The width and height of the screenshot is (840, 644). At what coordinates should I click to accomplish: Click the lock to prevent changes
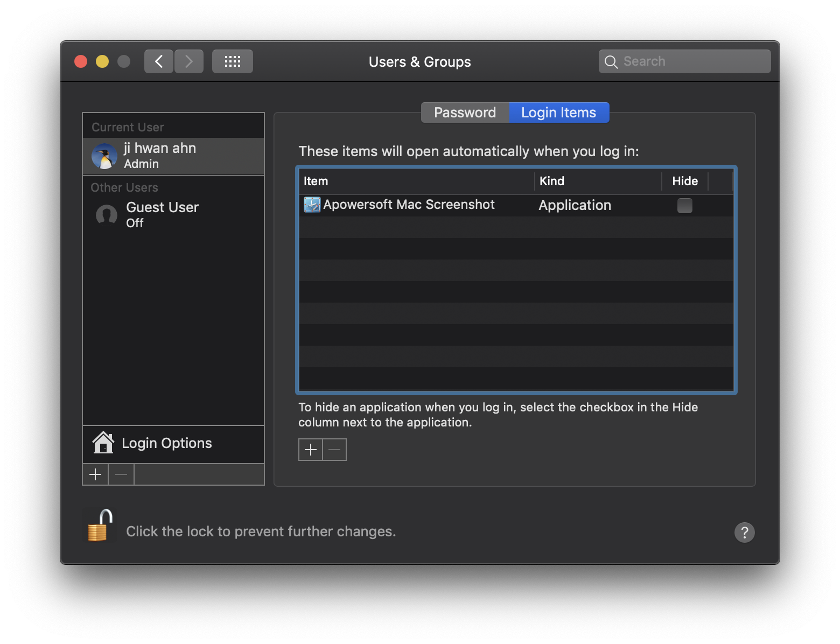[x=100, y=525]
